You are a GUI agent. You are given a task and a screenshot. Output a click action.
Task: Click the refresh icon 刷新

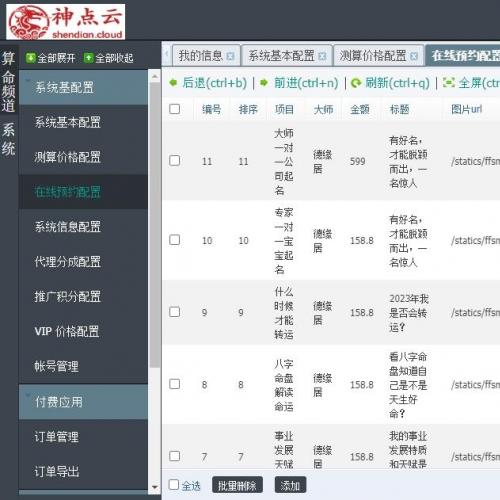pos(356,83)
